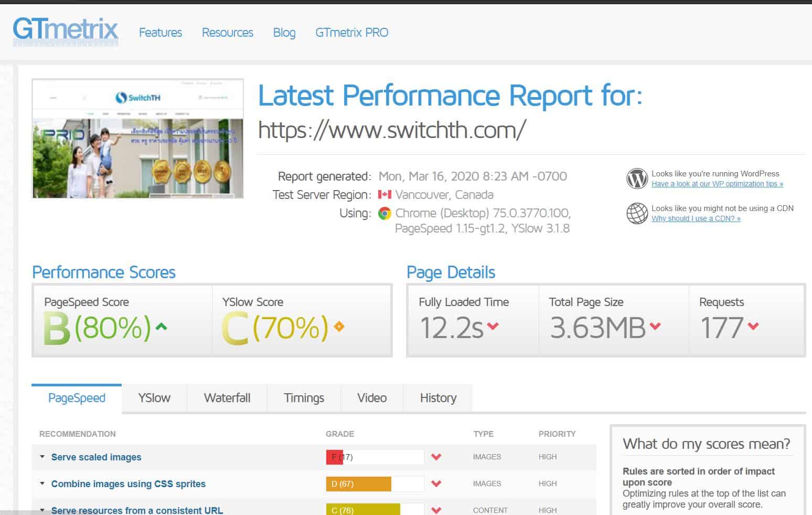Click the WordPress logo icon
Screen dimensions: 812x515
637,178
